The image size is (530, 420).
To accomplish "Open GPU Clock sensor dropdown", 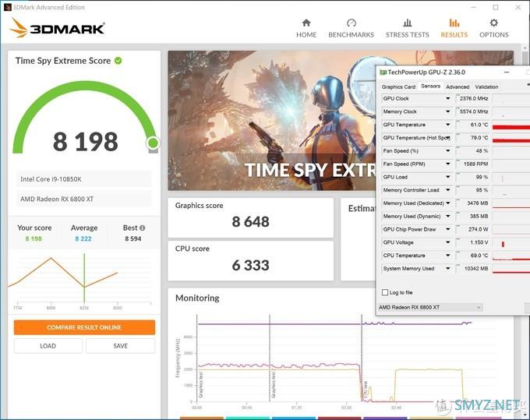I will [x=448, y=98].
